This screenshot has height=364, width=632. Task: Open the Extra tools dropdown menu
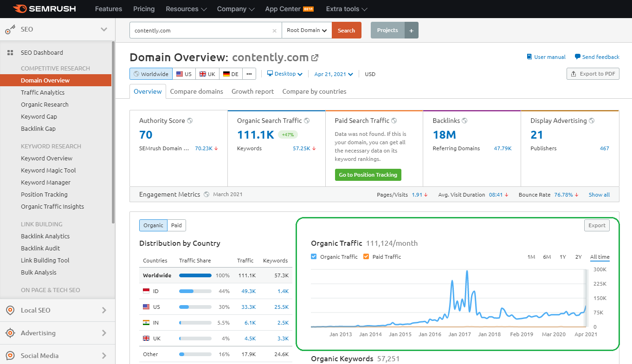point(347,9)
